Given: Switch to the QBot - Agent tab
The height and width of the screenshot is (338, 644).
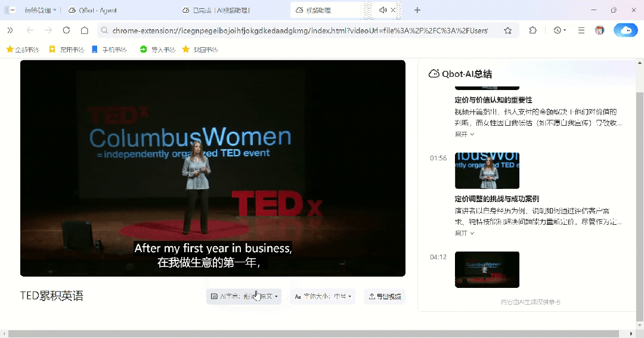Looking at the screenshot, I should pos(92,10).
